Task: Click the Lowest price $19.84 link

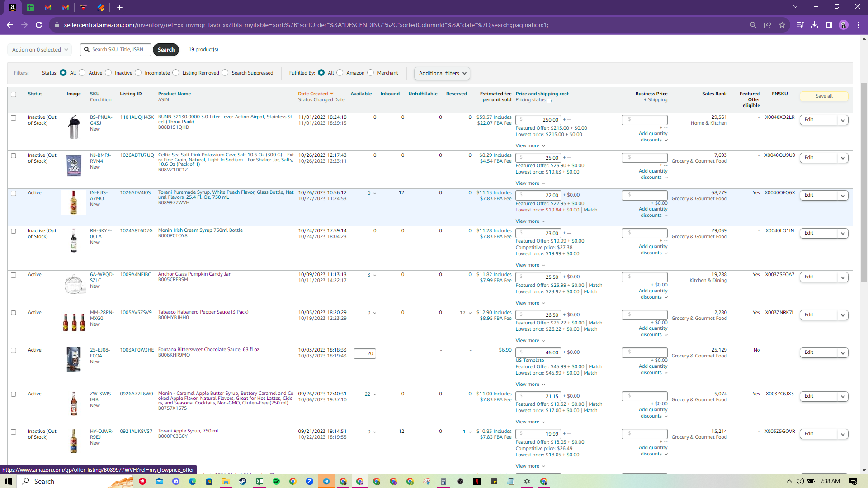Action: tap(547, 210)
